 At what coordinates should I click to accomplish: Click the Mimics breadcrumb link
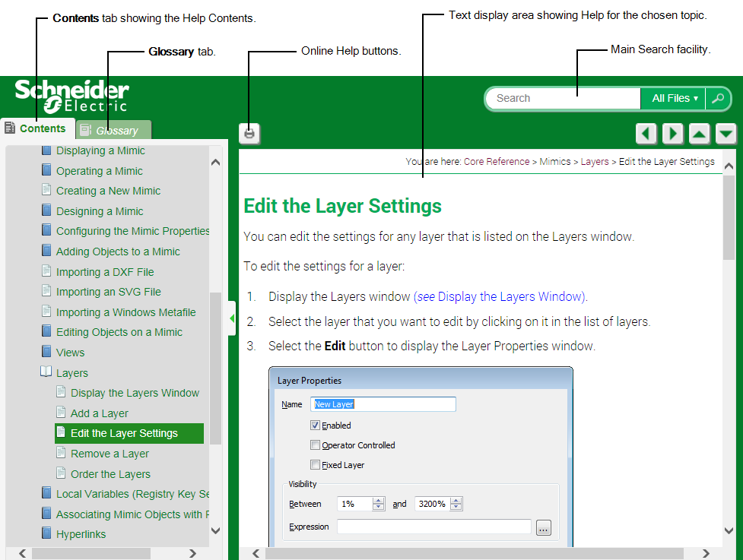[554, 161]
